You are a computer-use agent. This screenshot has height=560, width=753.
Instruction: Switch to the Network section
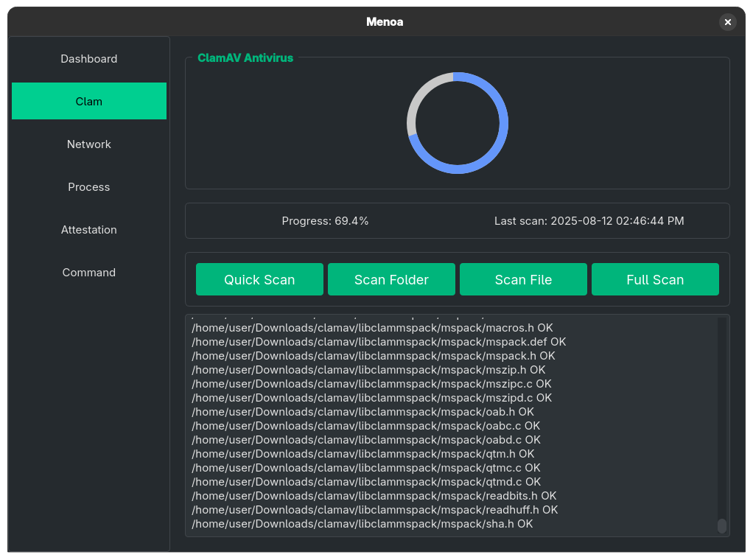pos(89,144)
